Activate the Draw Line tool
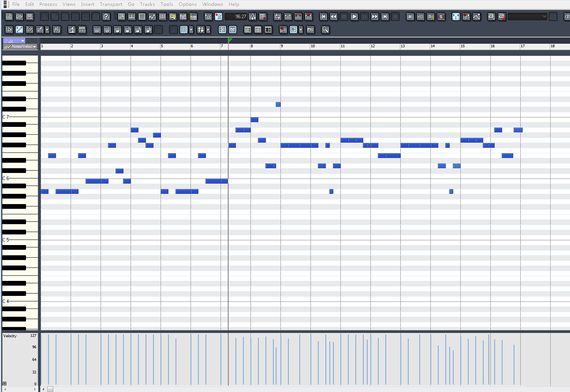 click(40, 30)
